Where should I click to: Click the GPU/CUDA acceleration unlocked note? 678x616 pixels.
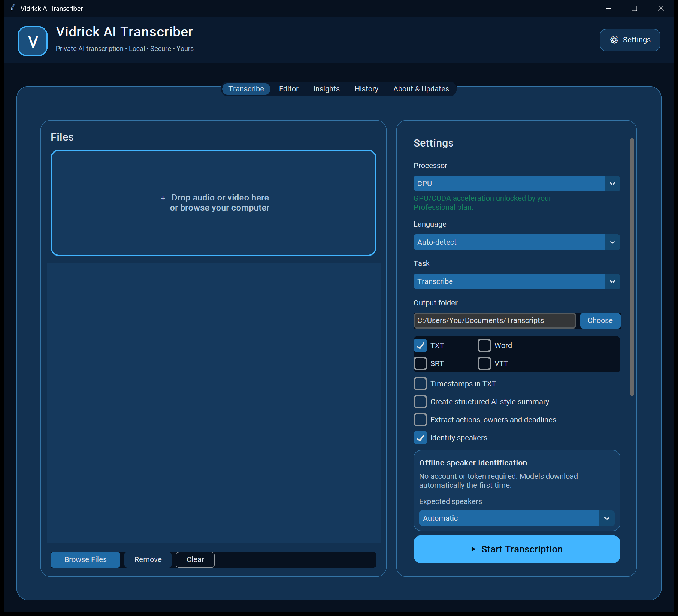pos(482,203)
